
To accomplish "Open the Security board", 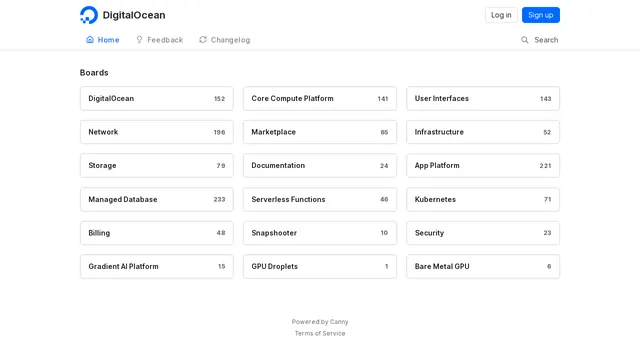I will point(483,233).
